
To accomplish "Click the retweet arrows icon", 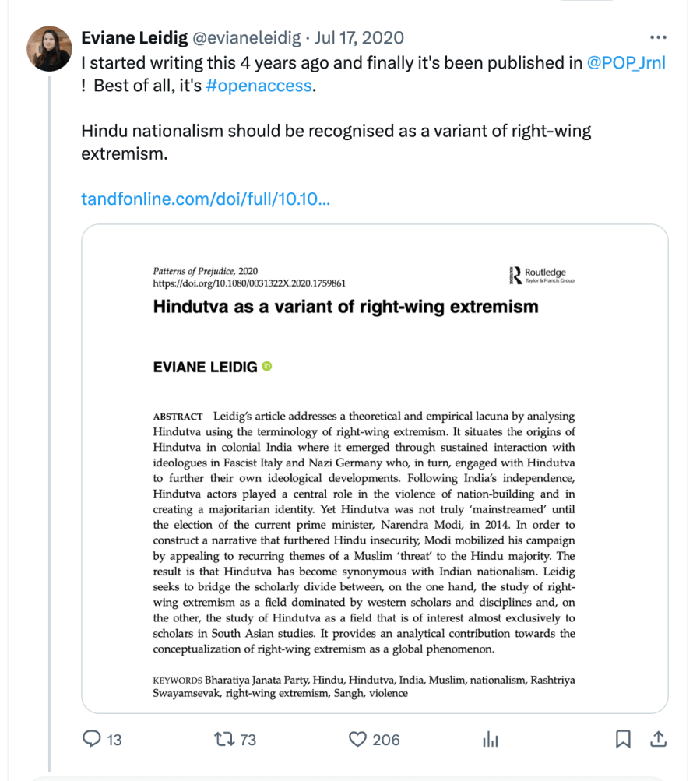I will pos(224,739).
